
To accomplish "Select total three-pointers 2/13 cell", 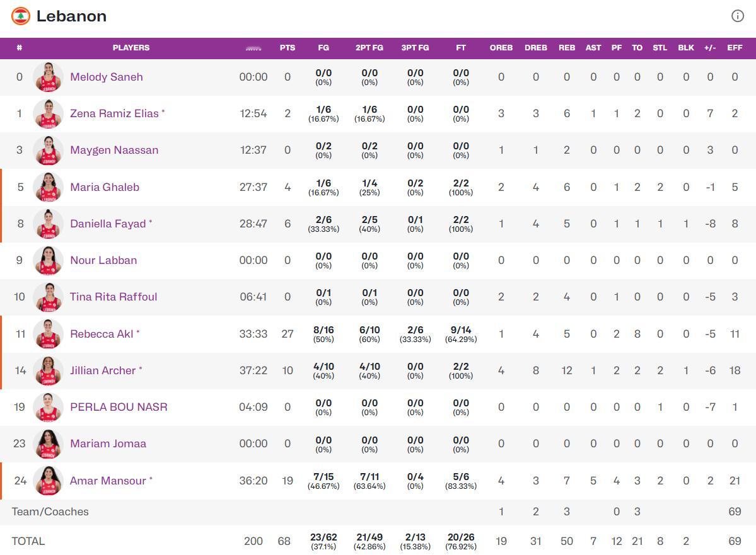I will tap(415, 542).
